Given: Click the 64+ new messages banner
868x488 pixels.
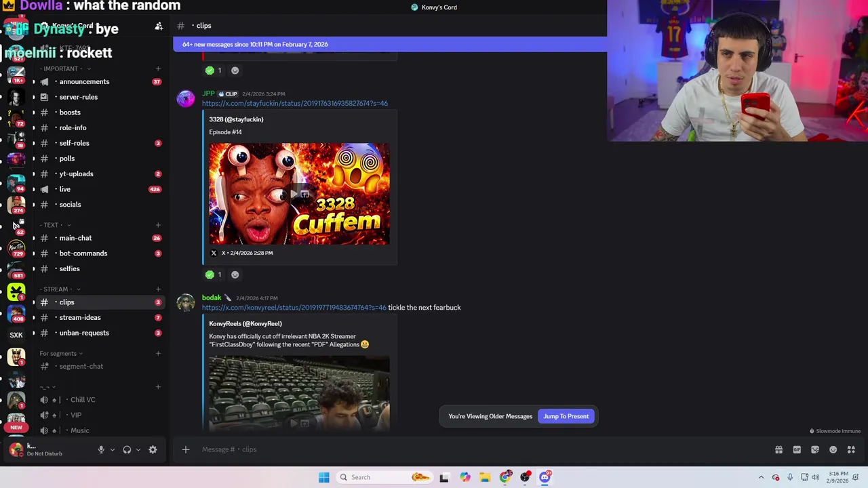Looking at the screenshot, I should pos(390,44).
